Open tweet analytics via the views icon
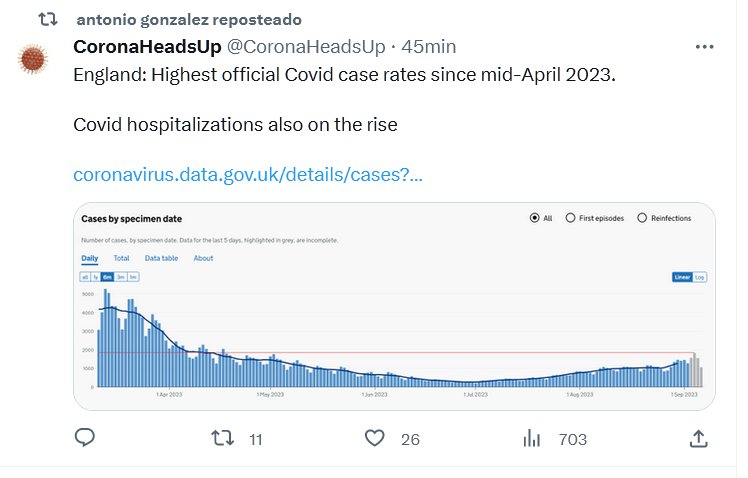The width and height of the screenshot is (748, 478). pos(533,438)
